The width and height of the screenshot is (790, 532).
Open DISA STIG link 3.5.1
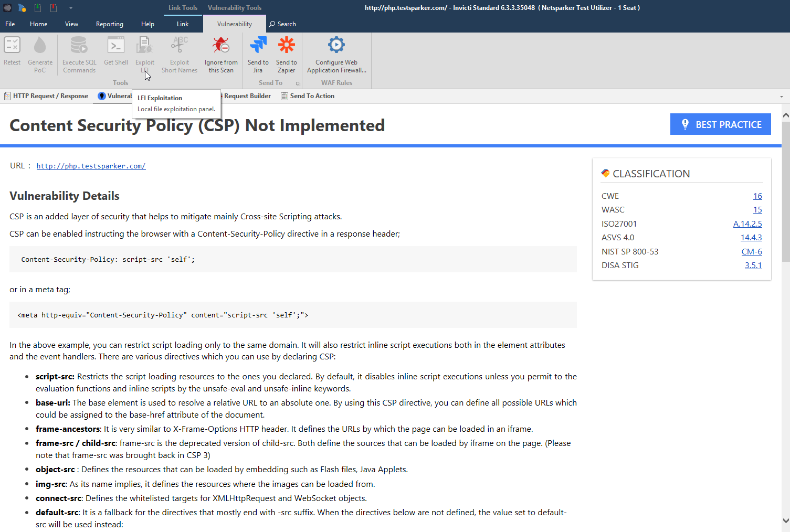753,265
